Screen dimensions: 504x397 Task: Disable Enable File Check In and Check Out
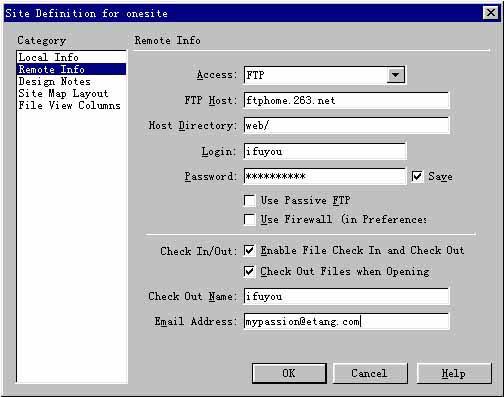click(250, 251)
